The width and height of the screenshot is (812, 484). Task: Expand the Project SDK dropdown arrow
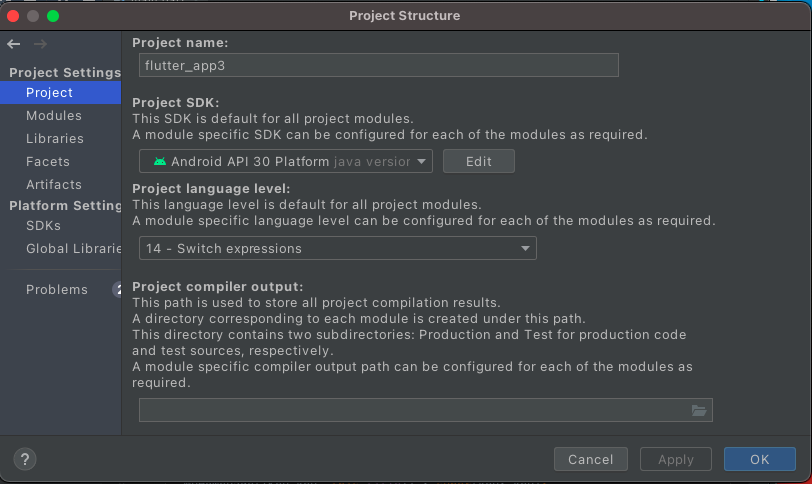(422, 162)
